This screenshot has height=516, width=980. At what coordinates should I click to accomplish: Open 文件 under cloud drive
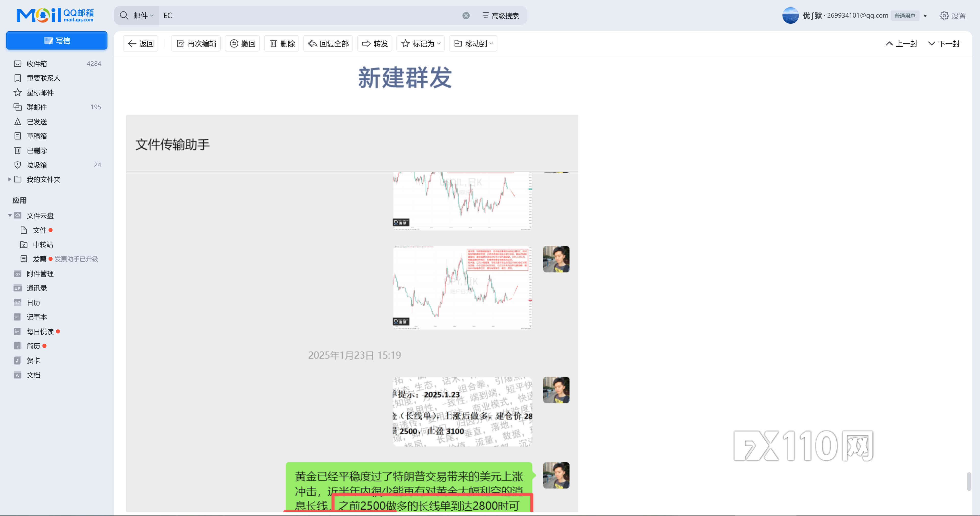(x=40, y=230)
